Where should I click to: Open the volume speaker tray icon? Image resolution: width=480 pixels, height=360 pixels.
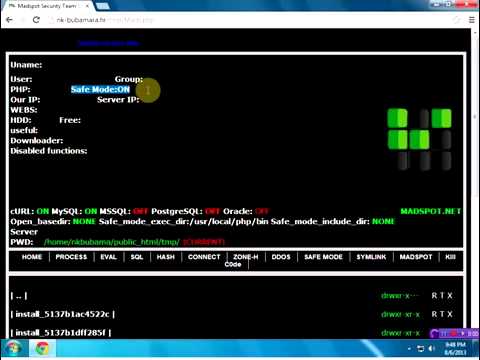click(432, 349)
